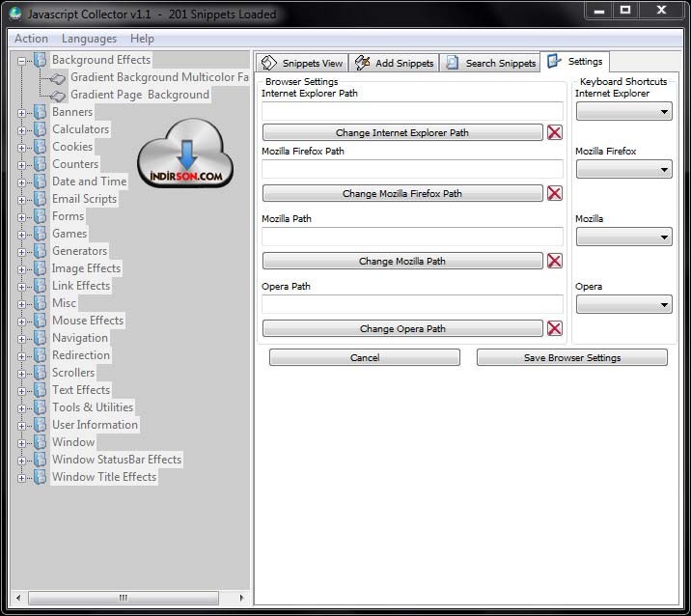Click Save Browser Settings button
Viewport: 691px width, 616px height.
[x=572, y=357]
